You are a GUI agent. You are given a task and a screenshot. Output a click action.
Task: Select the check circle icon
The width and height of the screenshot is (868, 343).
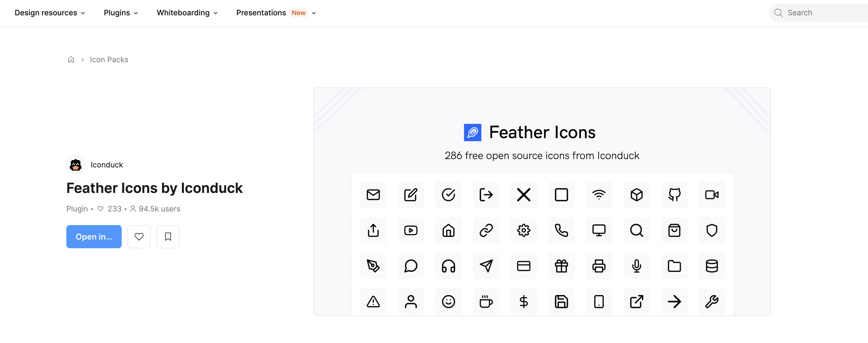click(448, 195)
